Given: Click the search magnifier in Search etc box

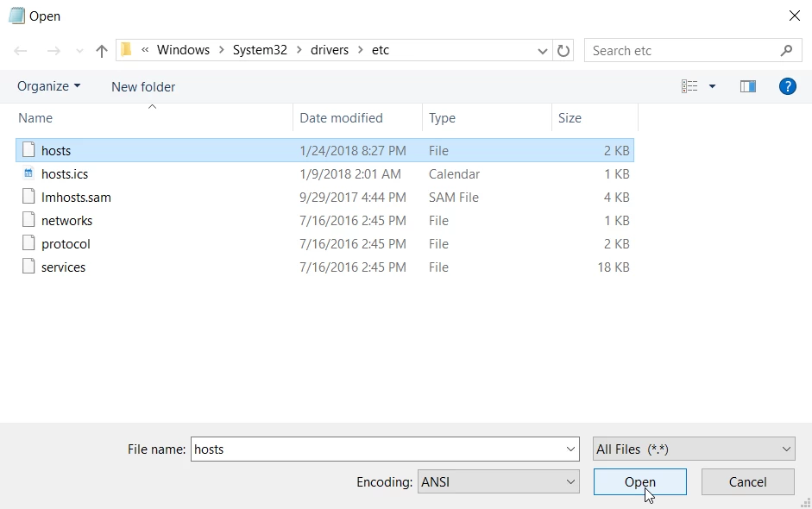Looking at the screenshot, I should coord(786,50).
